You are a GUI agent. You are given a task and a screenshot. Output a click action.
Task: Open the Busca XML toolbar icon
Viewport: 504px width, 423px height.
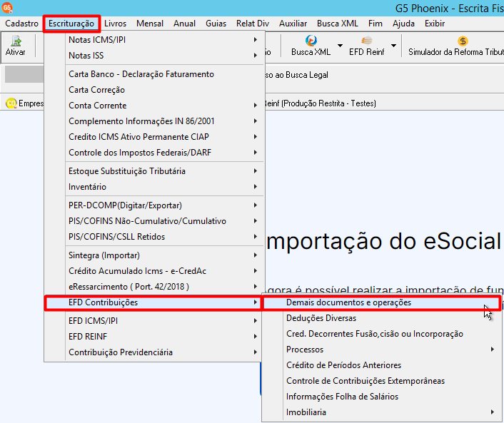(311, 41)
